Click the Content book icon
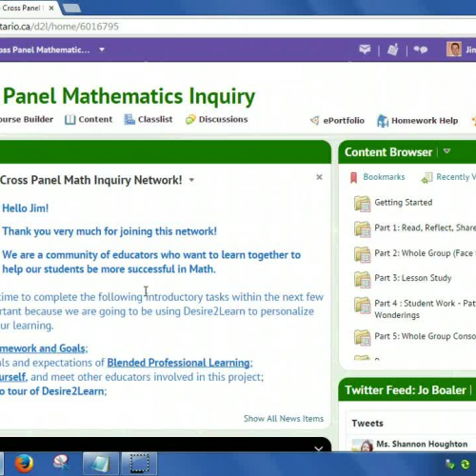This screenshot has width=476, height=476. click(69, 120)
